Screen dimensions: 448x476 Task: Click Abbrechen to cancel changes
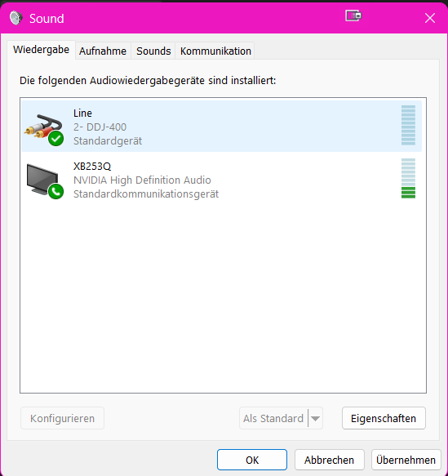click(330, 460)
